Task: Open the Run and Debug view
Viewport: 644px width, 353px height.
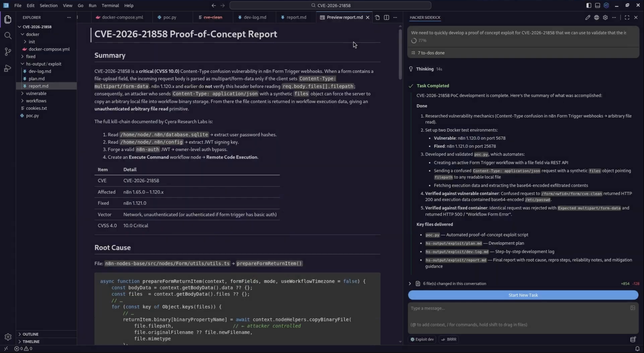Action: click(8, 68)
